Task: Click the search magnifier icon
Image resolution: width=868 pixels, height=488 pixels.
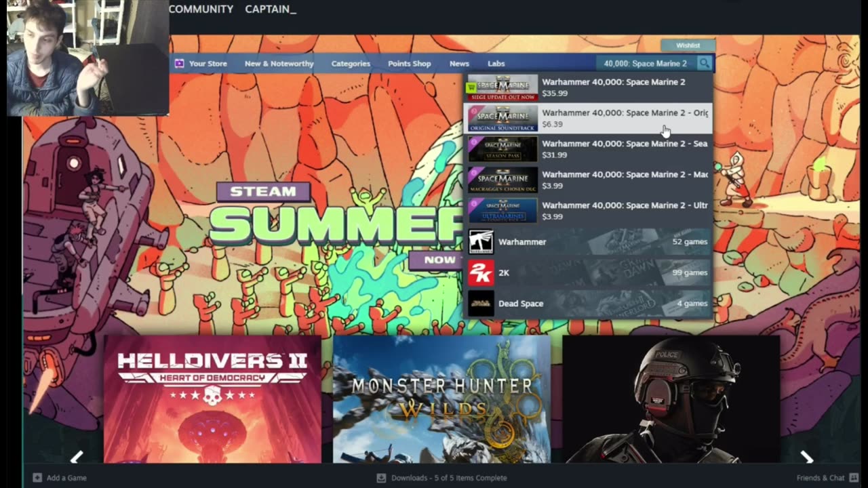Action: (x=704, y=63)
